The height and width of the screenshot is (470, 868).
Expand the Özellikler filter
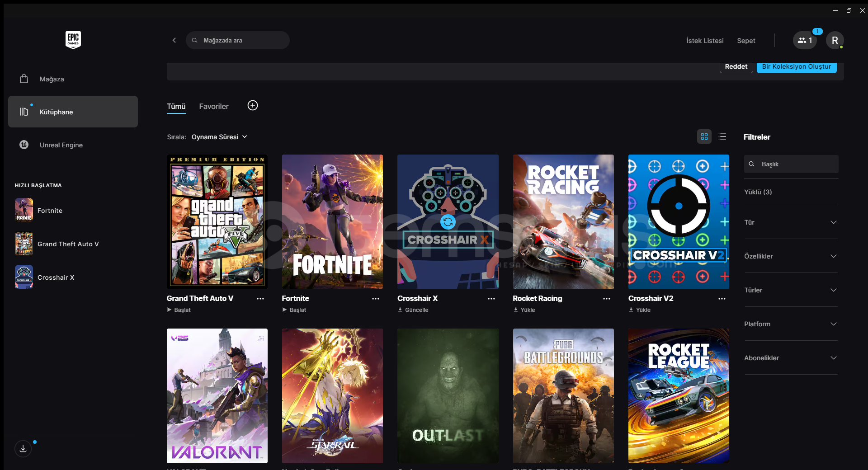tap(791, 256)
